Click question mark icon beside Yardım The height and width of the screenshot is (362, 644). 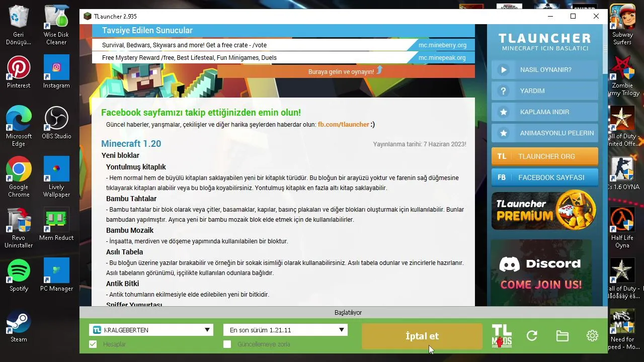(x=503, y=91)
